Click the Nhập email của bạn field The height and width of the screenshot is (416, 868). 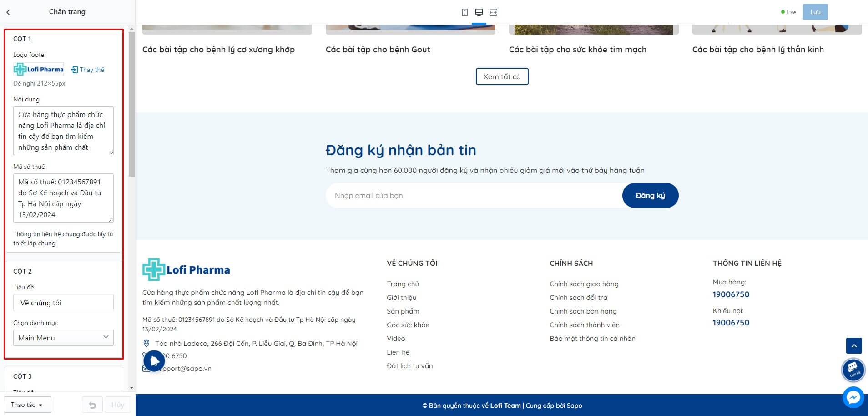click(x=474, y=196)
